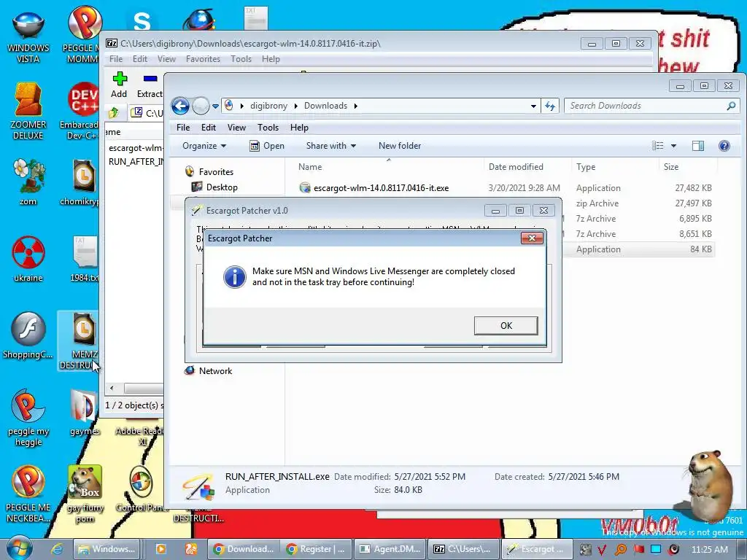The height and width of the screenshot is (560, 747).
Task: Open gaymes desktop icon
Action: point(85,413)
